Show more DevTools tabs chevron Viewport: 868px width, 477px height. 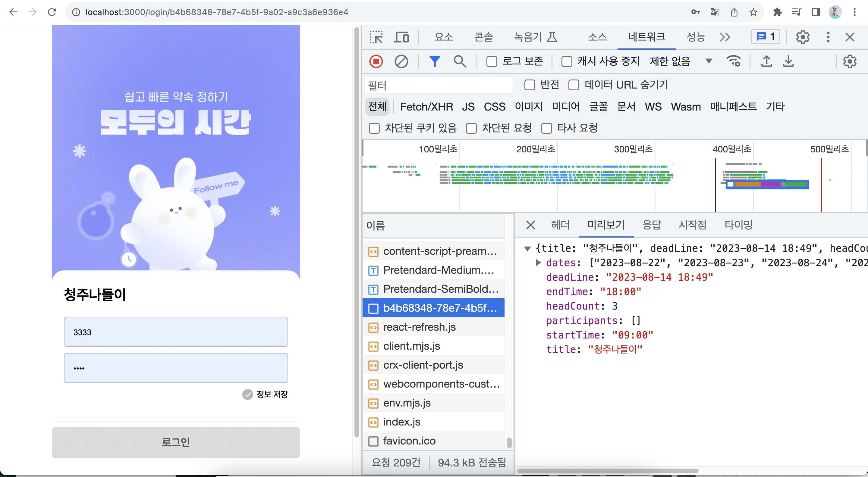coord(725,37)
